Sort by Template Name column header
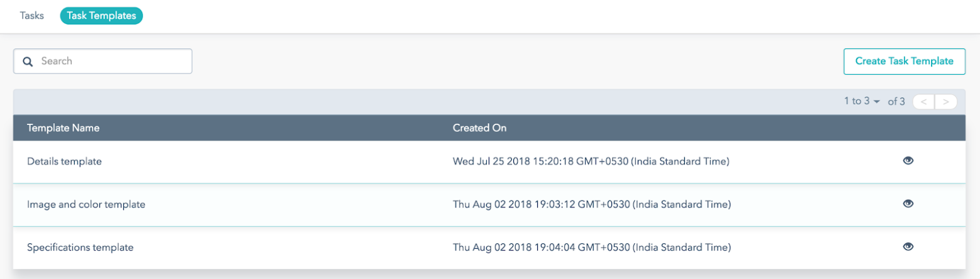This screenshot has width=980, height=279. point(63,128)
